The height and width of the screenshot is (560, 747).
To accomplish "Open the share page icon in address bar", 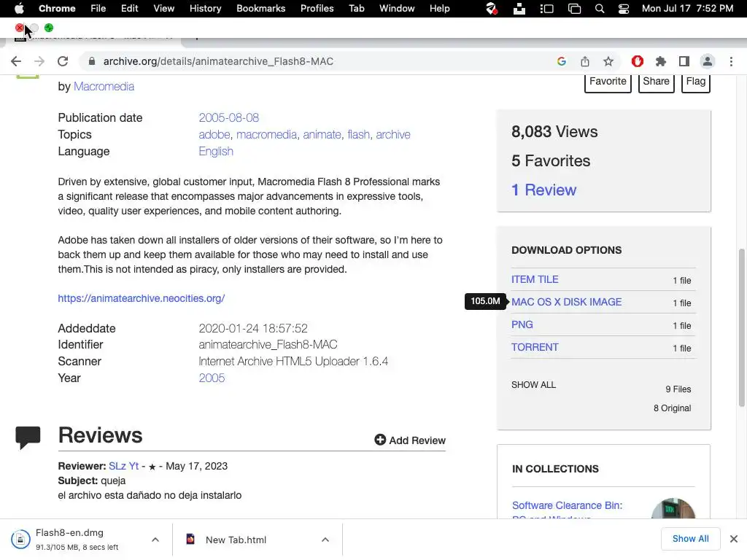I will 585,61.
